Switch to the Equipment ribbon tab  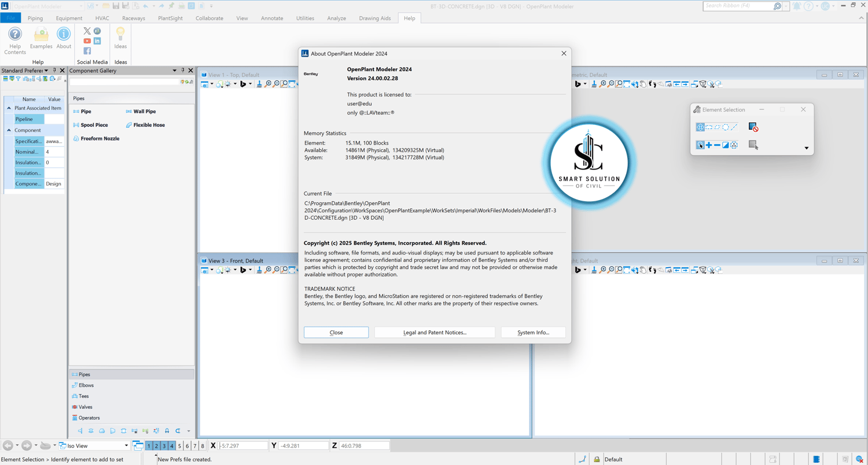(69, 18)
